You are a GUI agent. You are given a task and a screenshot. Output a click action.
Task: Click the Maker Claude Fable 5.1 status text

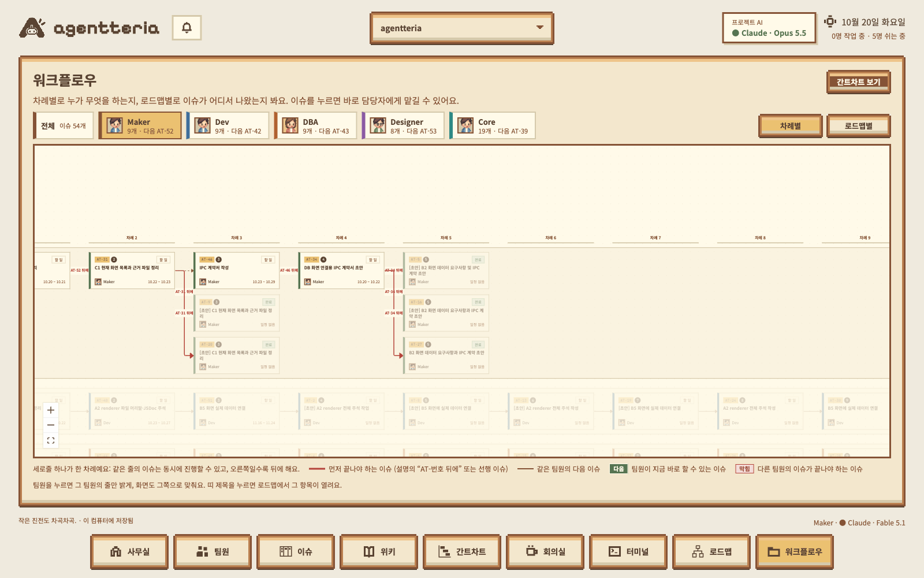[859, 523]
